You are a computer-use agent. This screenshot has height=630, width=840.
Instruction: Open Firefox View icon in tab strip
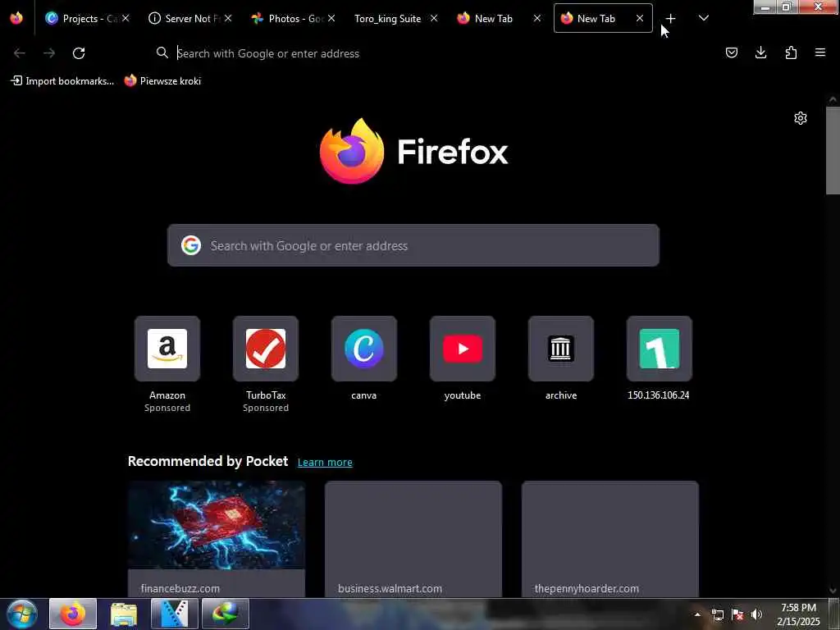click(x=16, y=18)
